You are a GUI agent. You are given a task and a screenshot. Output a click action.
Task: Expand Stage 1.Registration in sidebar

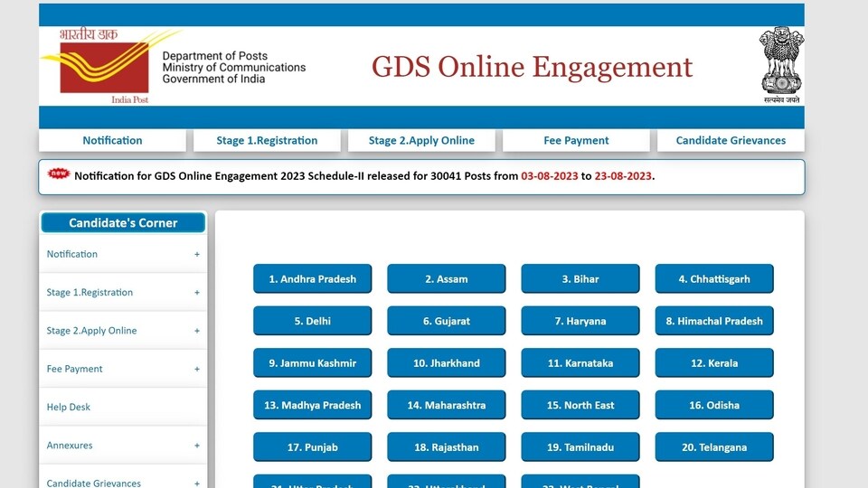point(123,292)
